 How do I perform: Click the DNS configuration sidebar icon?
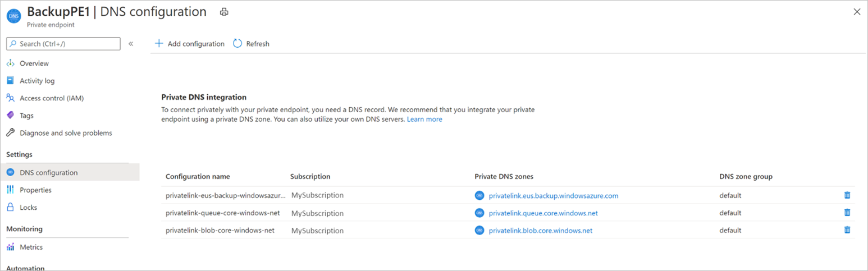coord(10,172)
